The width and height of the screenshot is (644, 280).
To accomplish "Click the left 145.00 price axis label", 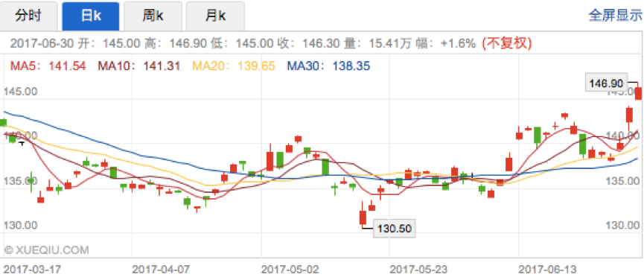I will pos(21,91).
